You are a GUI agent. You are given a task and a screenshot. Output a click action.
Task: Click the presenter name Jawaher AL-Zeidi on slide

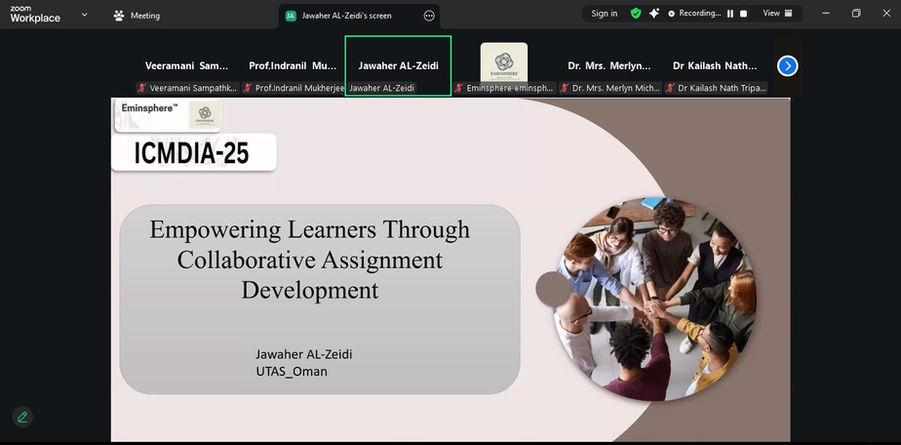(x=304, y=354)
